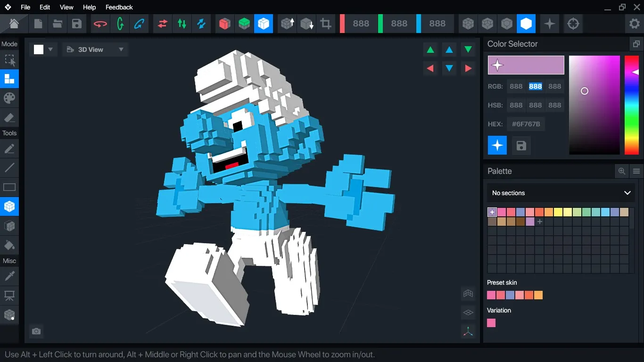The image size is (644, 362).
Task: Open the Paint palette mode
Action: pyautogui.click(x=9, y=98)
